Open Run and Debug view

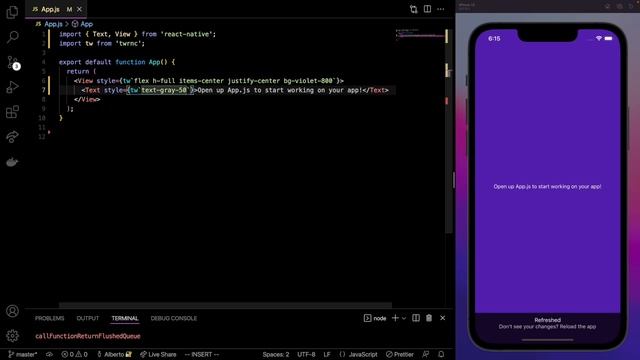tap(12, 87)
